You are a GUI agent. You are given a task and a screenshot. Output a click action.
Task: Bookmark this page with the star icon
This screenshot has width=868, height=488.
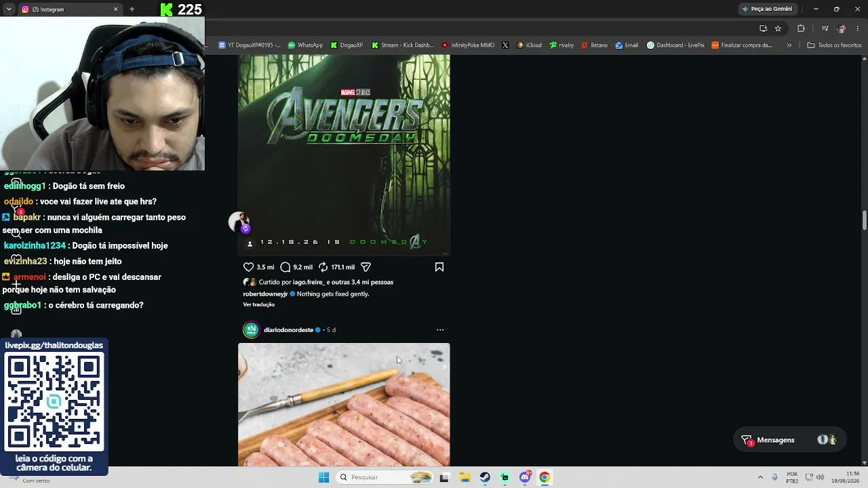pyautogui.click(x=778, y=28)
